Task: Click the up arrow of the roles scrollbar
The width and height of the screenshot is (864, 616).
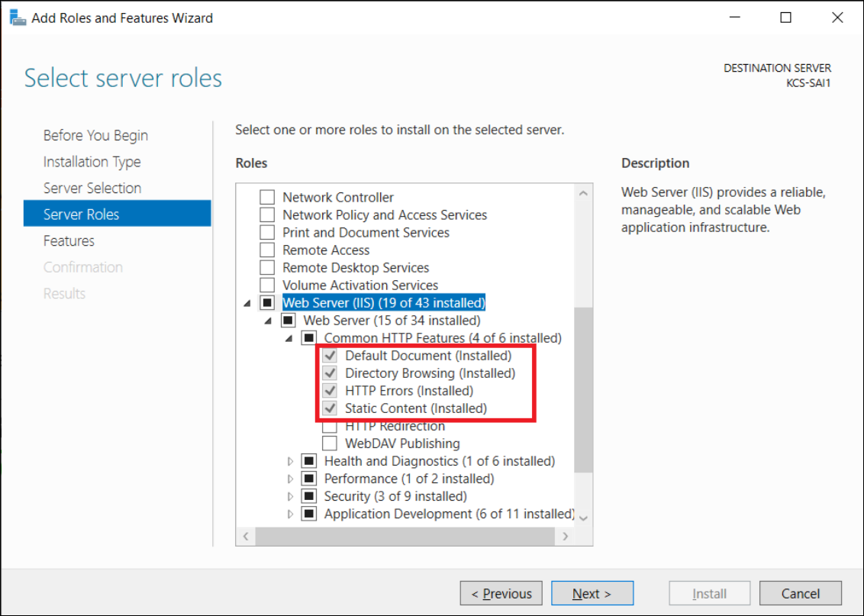Action: (x=584, y=193)
